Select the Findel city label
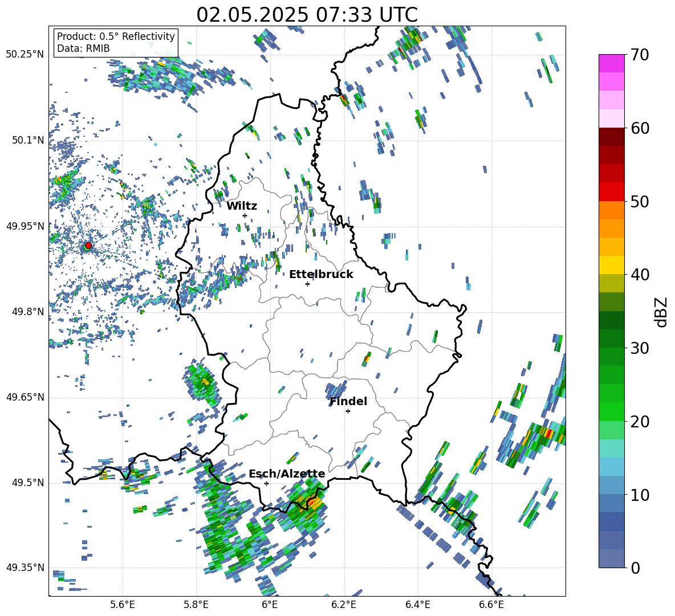The image size is (675, 616). [x=348, y=401]
